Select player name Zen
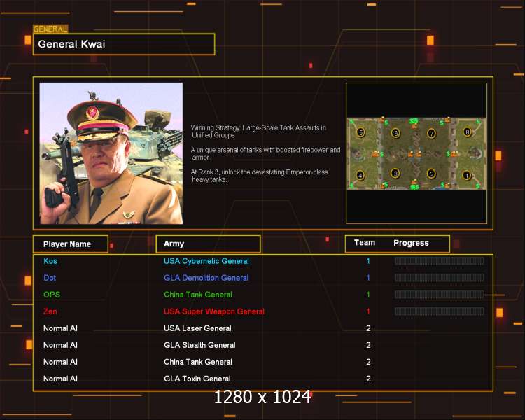Screen dimensions: 525x420 [50, 311]
